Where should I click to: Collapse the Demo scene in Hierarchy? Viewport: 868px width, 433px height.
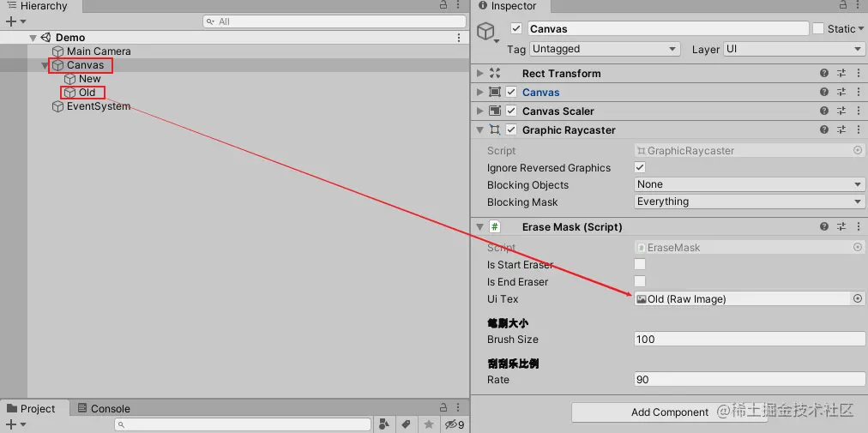click(33, 38)
